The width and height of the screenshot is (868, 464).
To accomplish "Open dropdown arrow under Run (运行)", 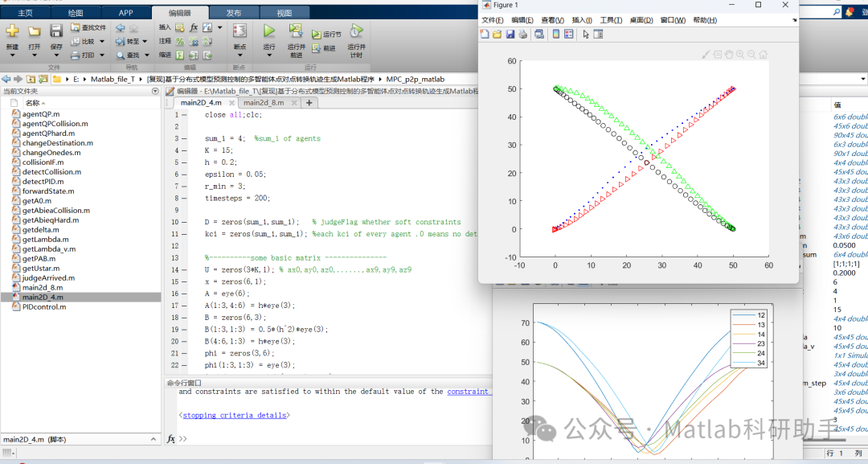I will click(269, 55).
